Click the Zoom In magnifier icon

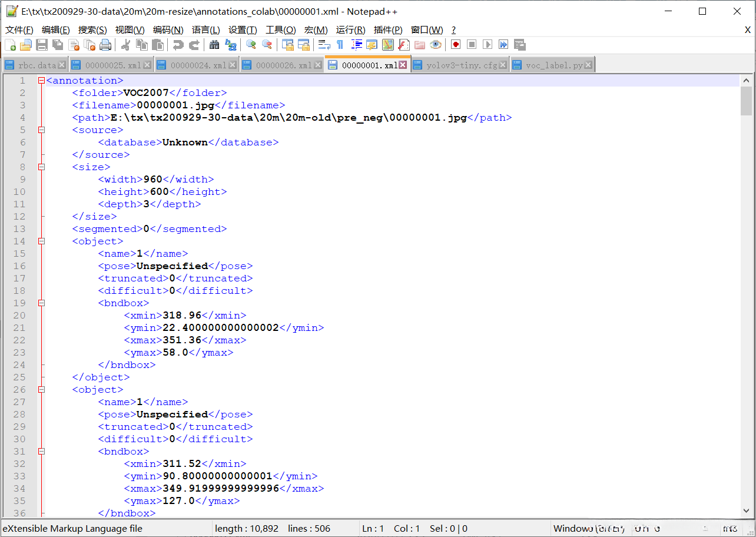click(x=251, y=45)
